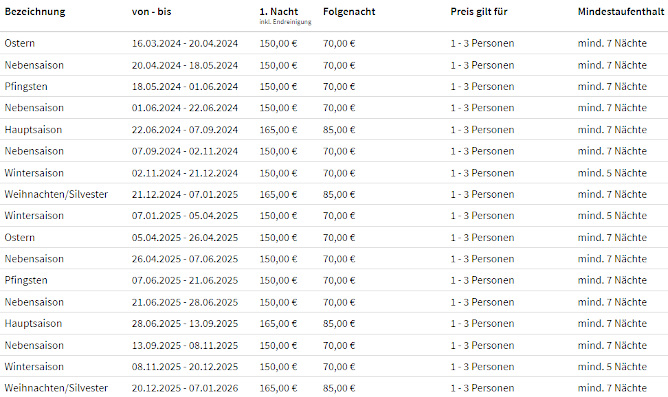Click the Preis gilt für header

[479, 12]
